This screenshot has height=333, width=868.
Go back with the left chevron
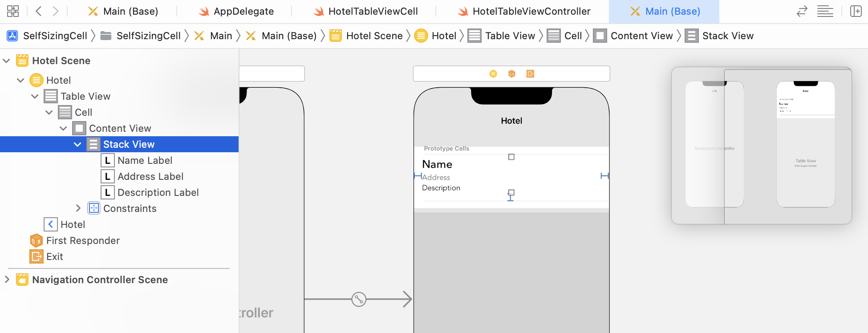(x=39, y=11)
